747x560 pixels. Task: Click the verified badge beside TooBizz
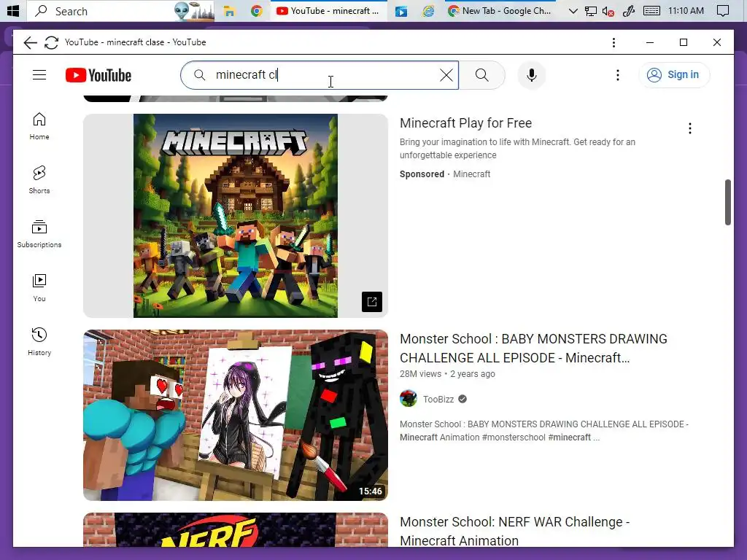coord(462,400)
